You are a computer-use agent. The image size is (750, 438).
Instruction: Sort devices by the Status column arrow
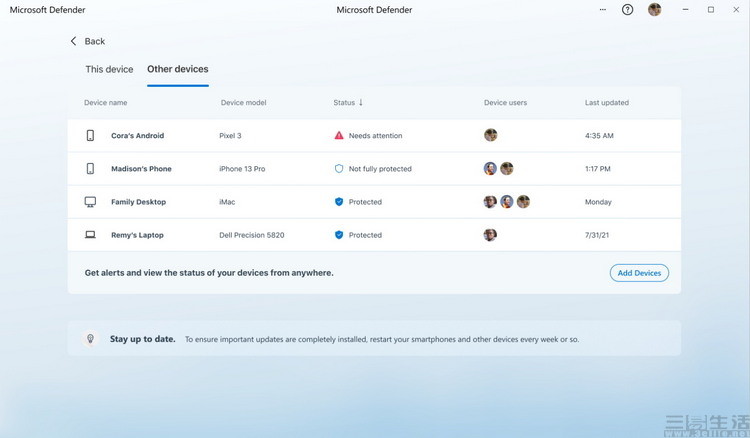(361, 102)
